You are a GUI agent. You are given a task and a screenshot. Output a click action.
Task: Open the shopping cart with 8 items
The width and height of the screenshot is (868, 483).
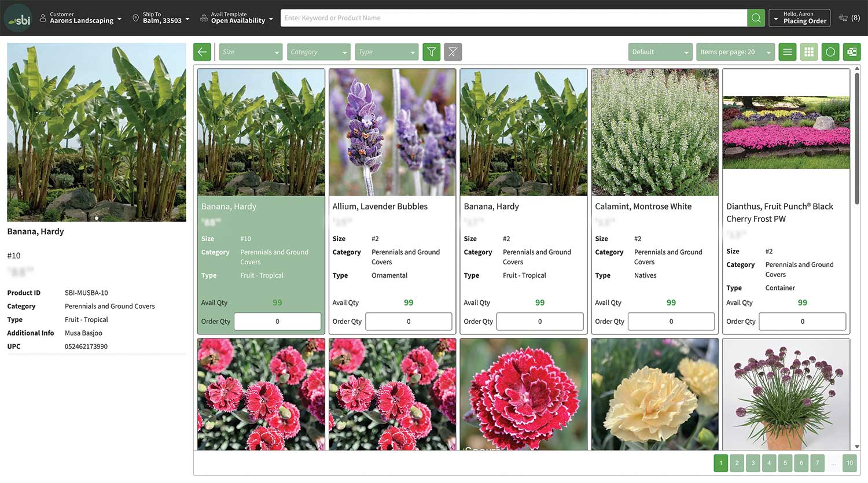click(x=849, y=18)
